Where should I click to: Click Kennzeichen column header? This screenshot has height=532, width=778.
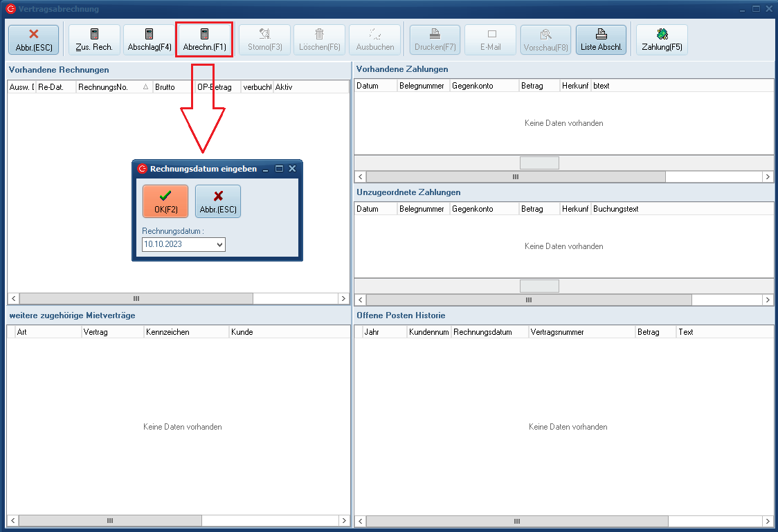(x=186, y=332)
